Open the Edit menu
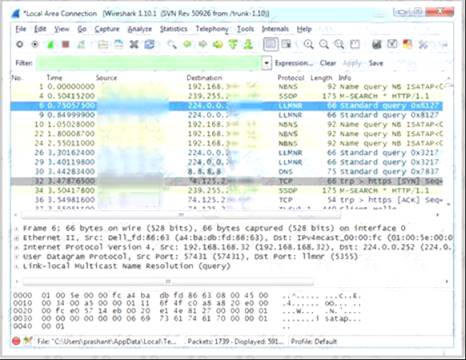This screenshot has height=360, width=466. point(40,29)
